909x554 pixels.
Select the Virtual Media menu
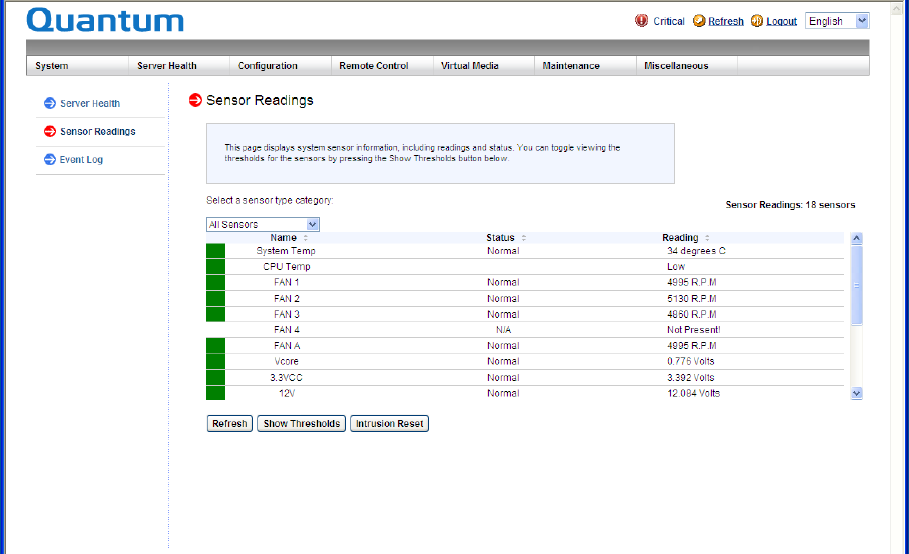tap(470, 66)
